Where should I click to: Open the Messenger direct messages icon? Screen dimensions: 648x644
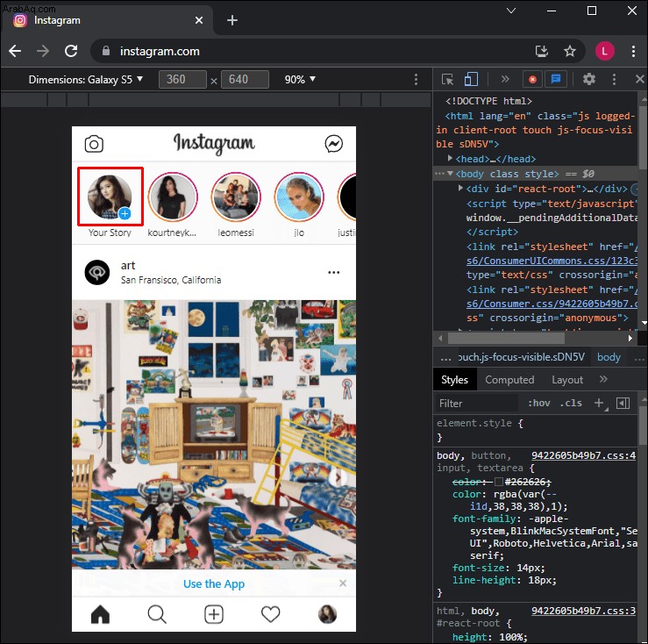pos(333,144)
